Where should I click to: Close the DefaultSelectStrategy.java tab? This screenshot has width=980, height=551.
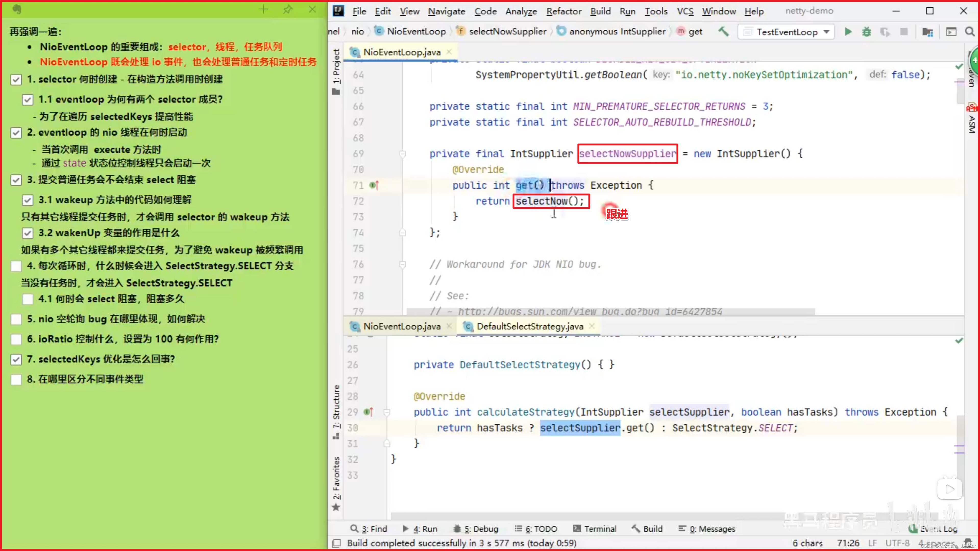[x=592, y=326]
